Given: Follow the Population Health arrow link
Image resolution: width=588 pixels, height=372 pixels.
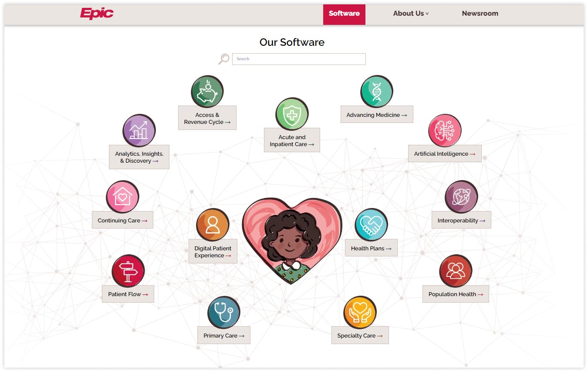Looking at the screenshot, I should pyautogui.click(x=456, y=294).
